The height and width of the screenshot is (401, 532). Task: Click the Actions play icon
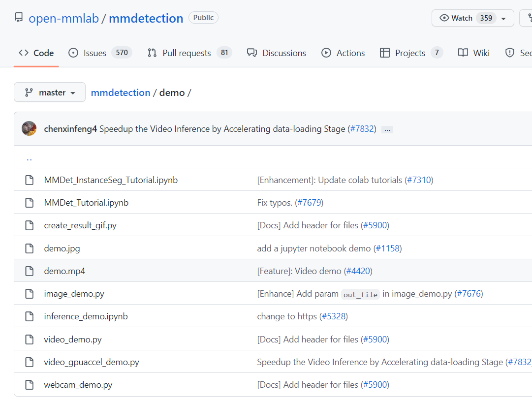click(x=326, y=53)
